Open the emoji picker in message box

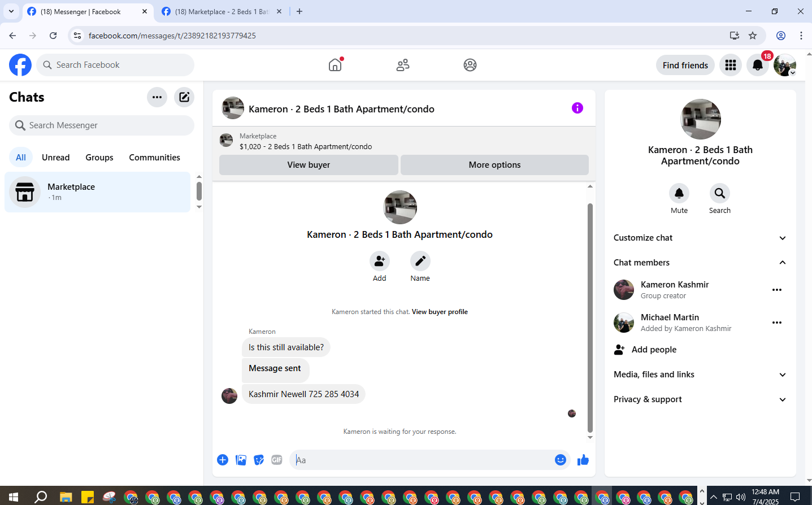561,460
